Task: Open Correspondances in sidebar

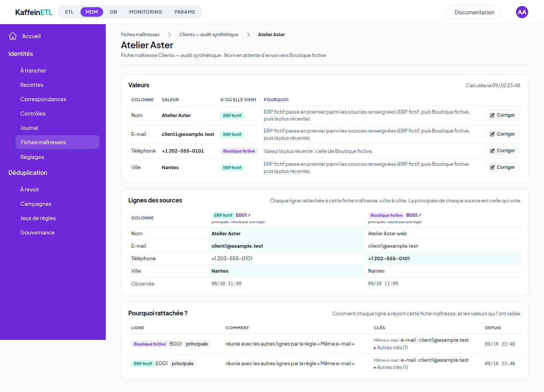Action: (x=57, y=99)
